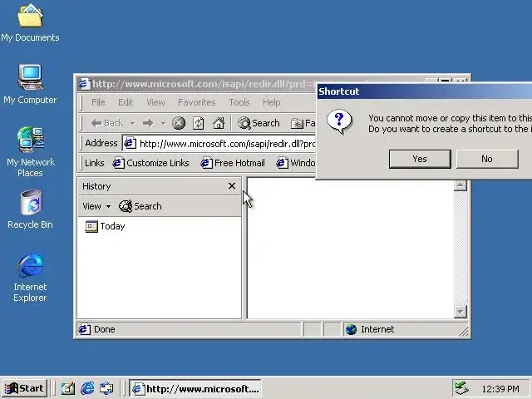The width and height of the screenshot is (532, 399).
Task: Open the File menu
Action: tap(98, 102)
